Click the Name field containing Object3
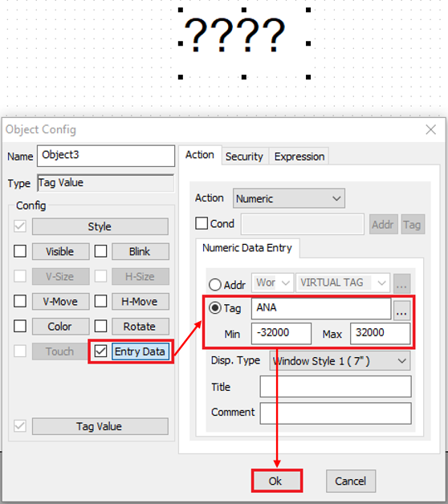Screen dimensions: 448x504 coord(106,156)
